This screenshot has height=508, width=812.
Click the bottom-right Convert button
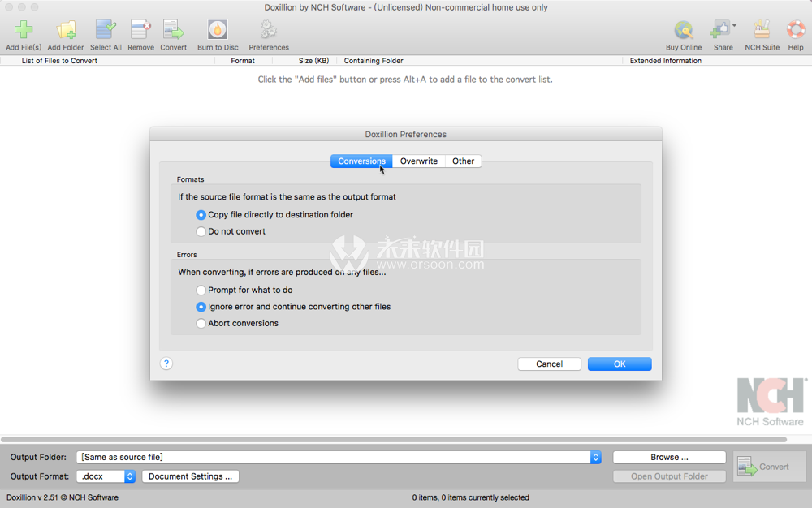(769, 467)
